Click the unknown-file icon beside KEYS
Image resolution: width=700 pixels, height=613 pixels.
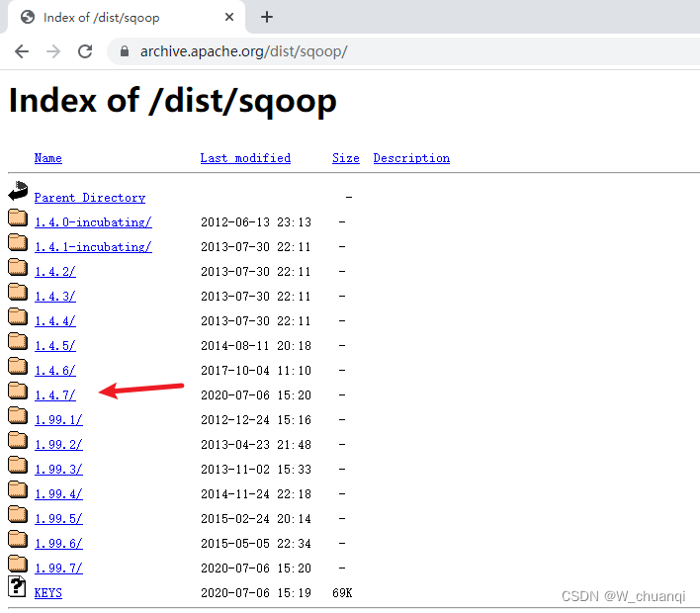tap(17, 586)
